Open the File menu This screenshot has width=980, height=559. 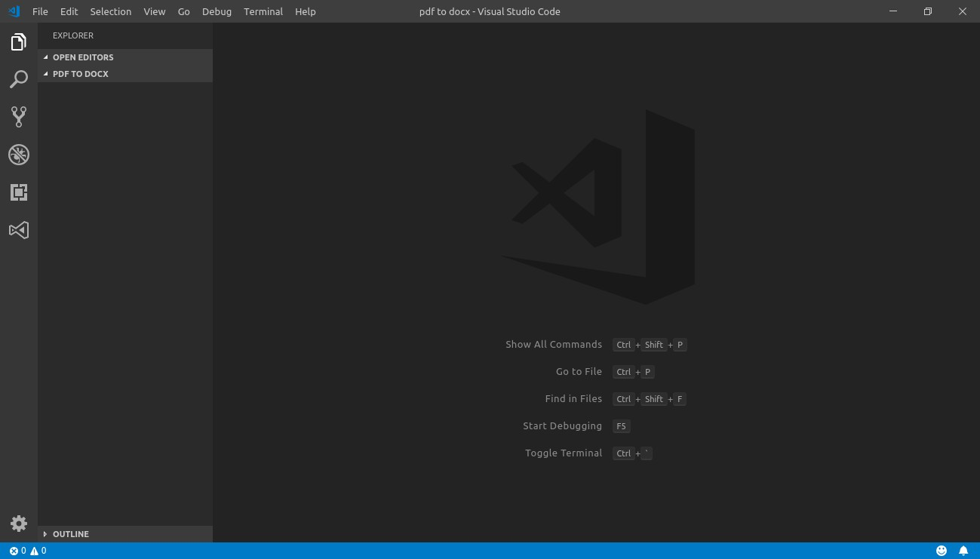pyautogui.click(x=40, y=11)
